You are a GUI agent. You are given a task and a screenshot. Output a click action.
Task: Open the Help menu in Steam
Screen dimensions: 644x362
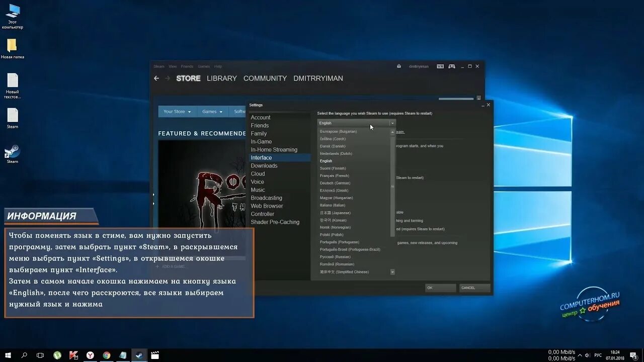[x=218, y=66]
